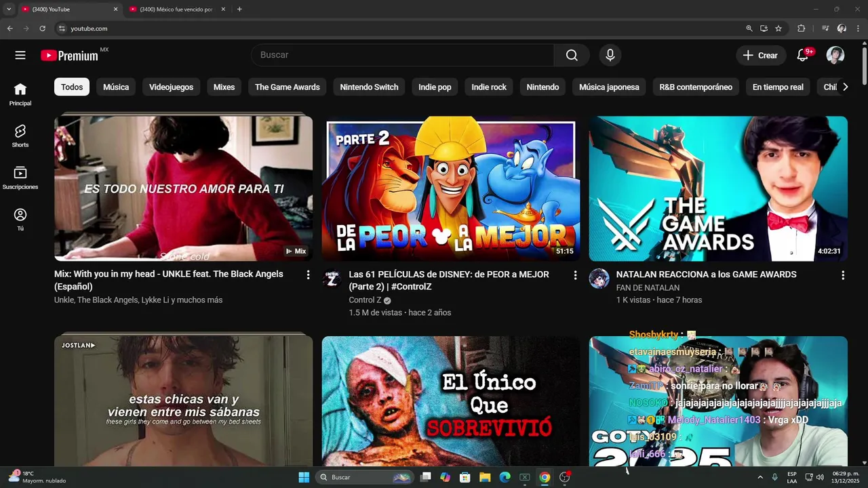Open Mix: With you in my head title
868x488 pixels.
(169, 281)
